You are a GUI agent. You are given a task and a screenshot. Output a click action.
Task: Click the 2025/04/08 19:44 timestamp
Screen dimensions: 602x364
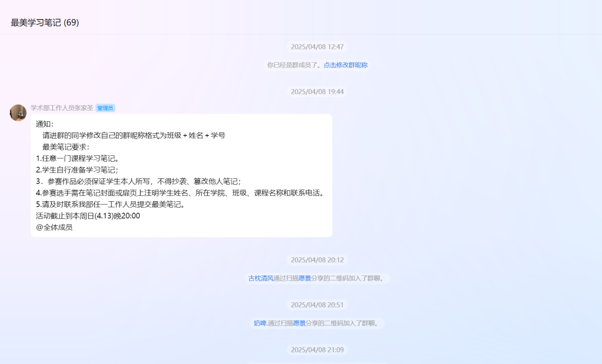[x=317, y=92]
